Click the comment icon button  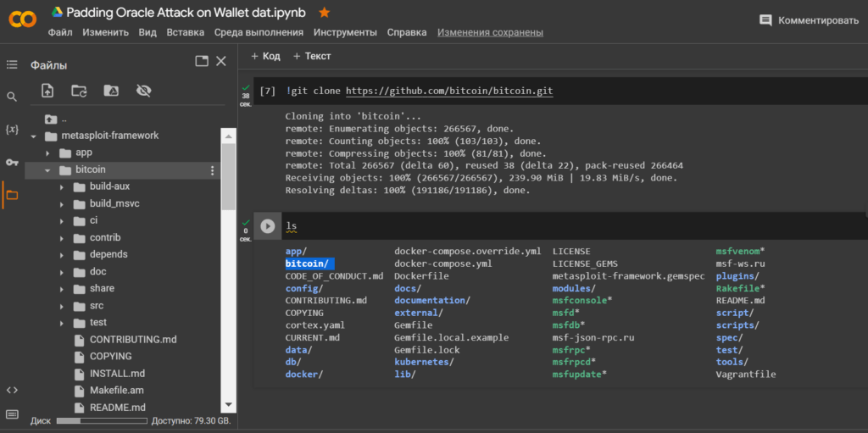click(x=765, y=20)
